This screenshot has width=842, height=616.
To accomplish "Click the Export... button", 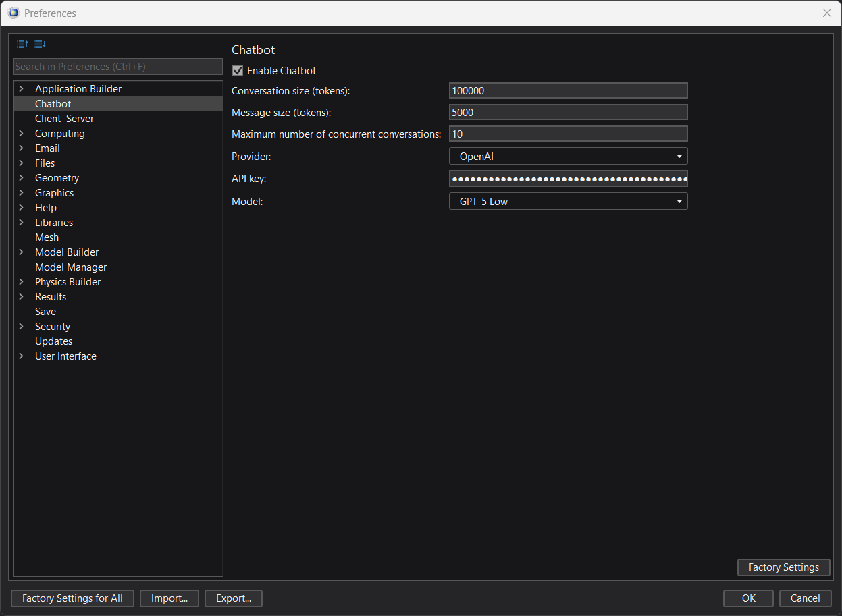I will tap(234, 598).
